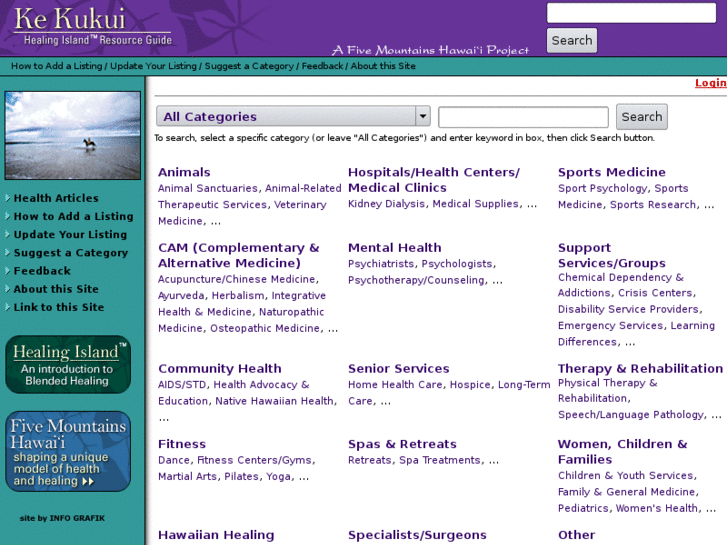Open Health Articles in sidebar
Screen dimensions: 727x545
[x=56, y=198]
